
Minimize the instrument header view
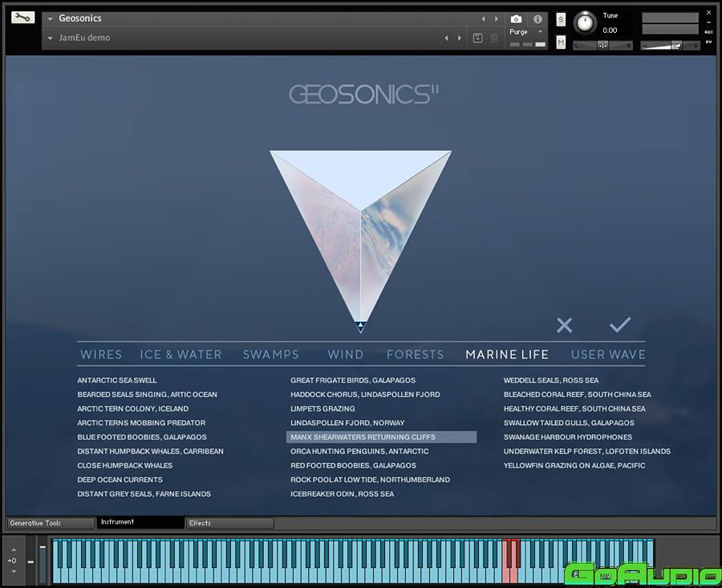coord(708,22)
